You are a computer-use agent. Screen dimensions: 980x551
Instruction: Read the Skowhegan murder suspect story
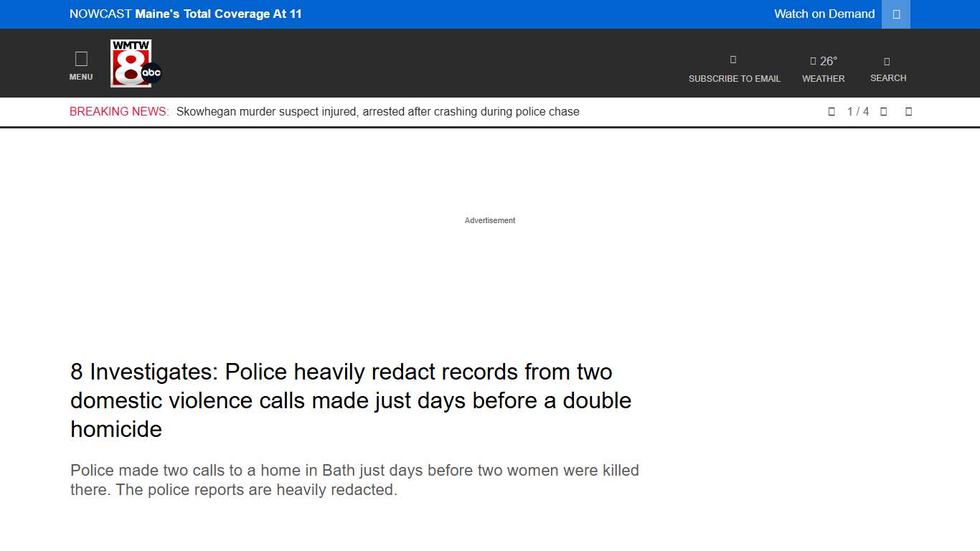point(378,111)
